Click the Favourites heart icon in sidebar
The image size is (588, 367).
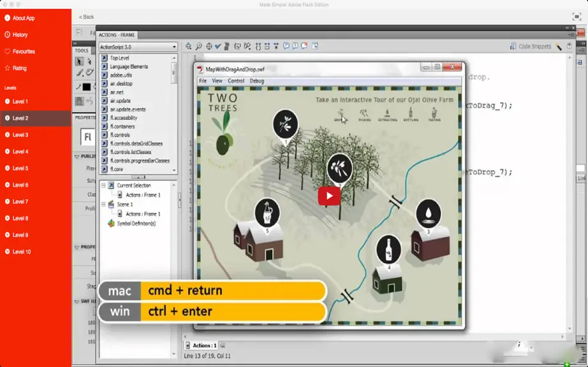pyautogui.click(x=7, y=52)
